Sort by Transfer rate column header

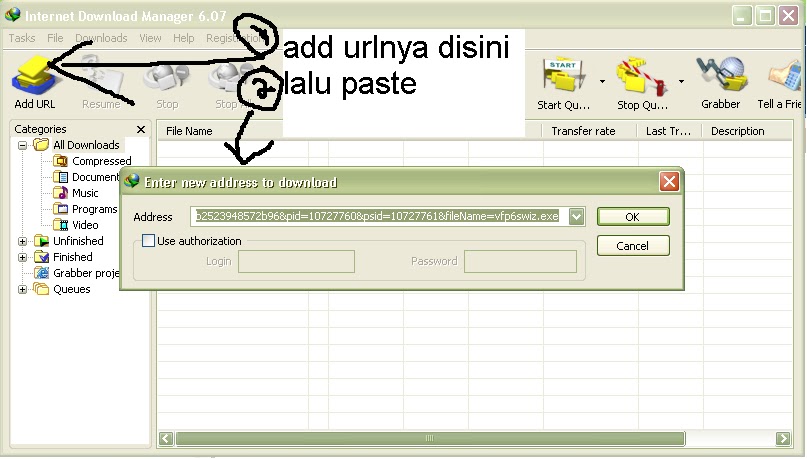pos(589,131)
